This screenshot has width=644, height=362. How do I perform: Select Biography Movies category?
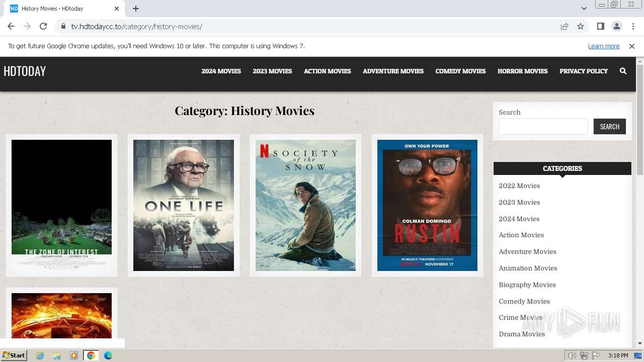tap(527, 285)
